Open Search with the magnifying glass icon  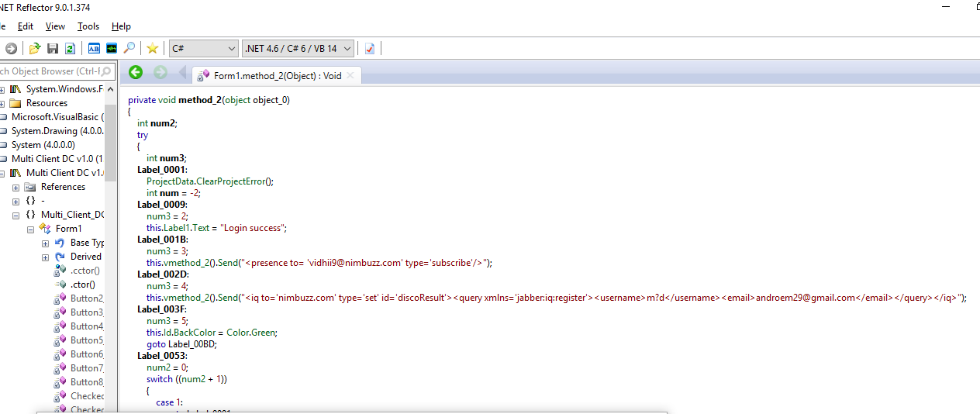click(x=129, y=48)
